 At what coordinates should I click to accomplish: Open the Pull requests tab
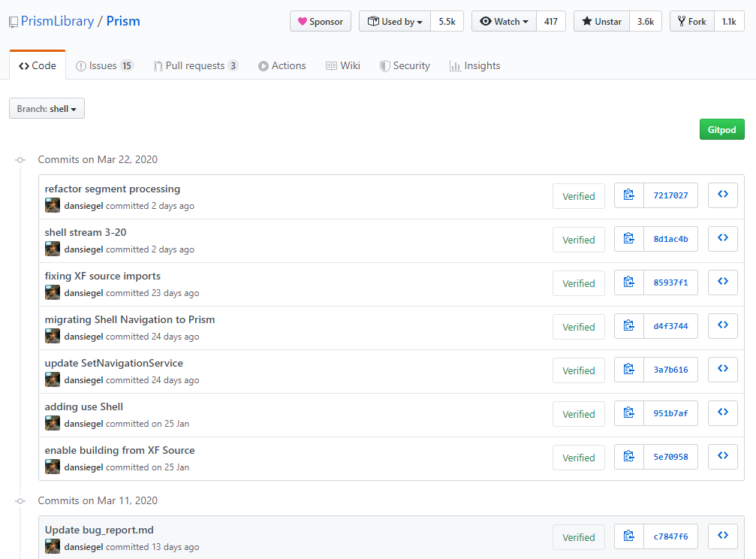(196, 65)
